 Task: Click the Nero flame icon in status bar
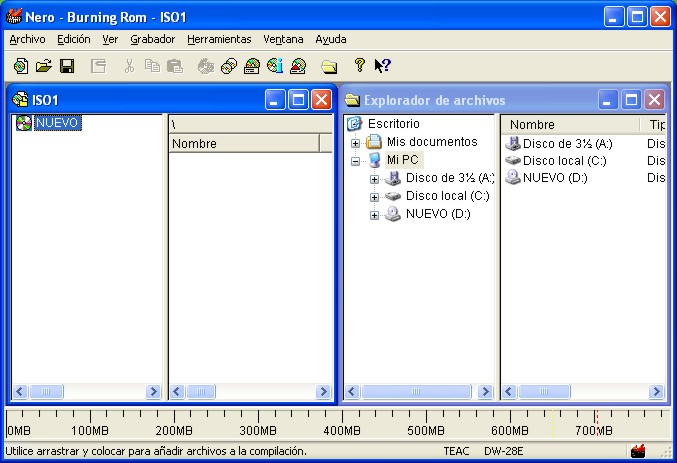pyautogui.click(x=637, y=451)
